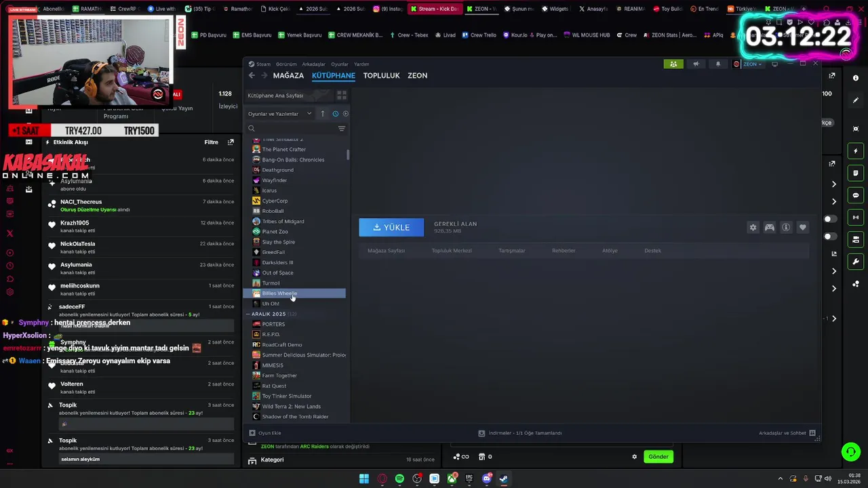The image size is (868, 488).
Task: Open advanced filter icon beside search
Action: (342, 128)
